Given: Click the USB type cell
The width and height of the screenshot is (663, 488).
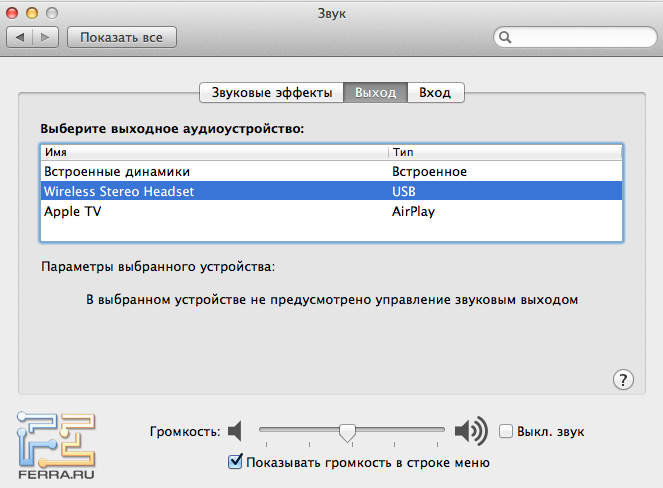Looking at the screenshot, I should (404, 192).
